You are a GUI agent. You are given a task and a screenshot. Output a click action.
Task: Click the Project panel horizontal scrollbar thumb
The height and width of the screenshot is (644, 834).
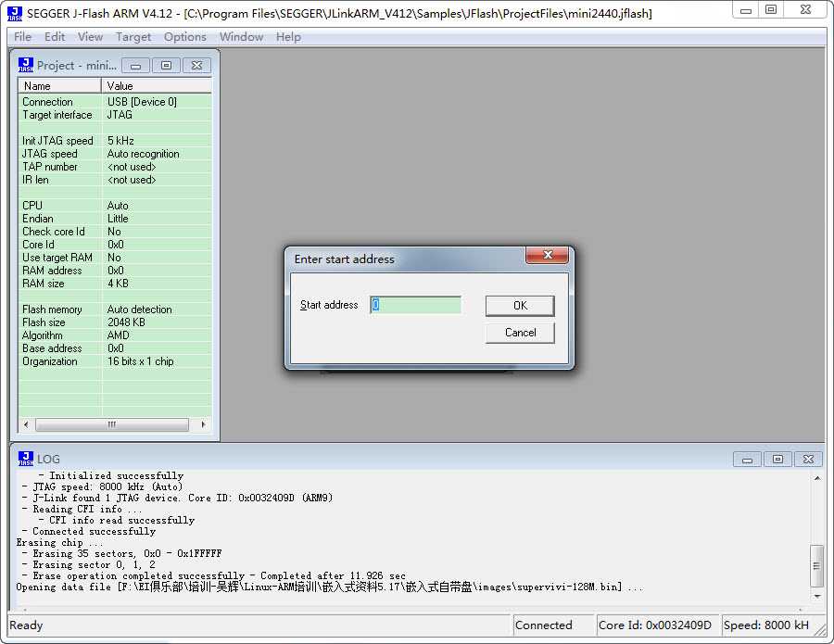tap(112, 424)
